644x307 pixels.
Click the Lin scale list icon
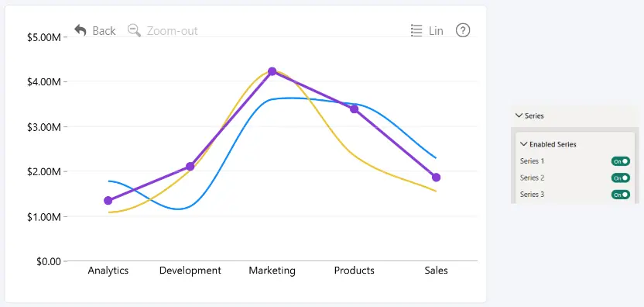(416, 30)
